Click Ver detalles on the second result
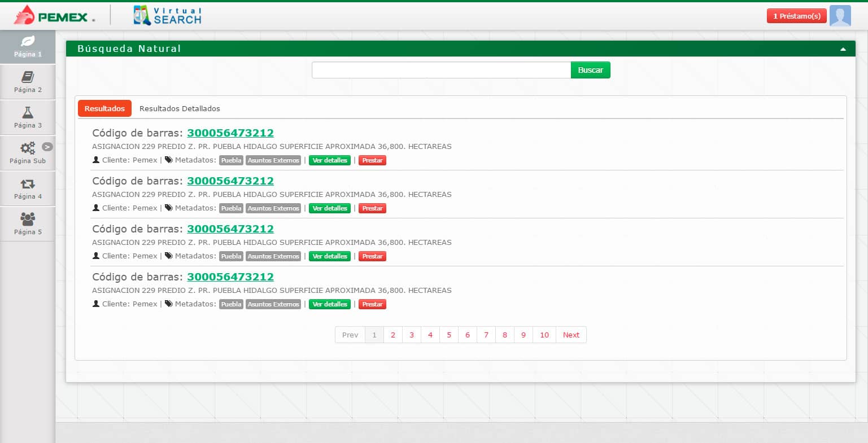 point(330,208)
